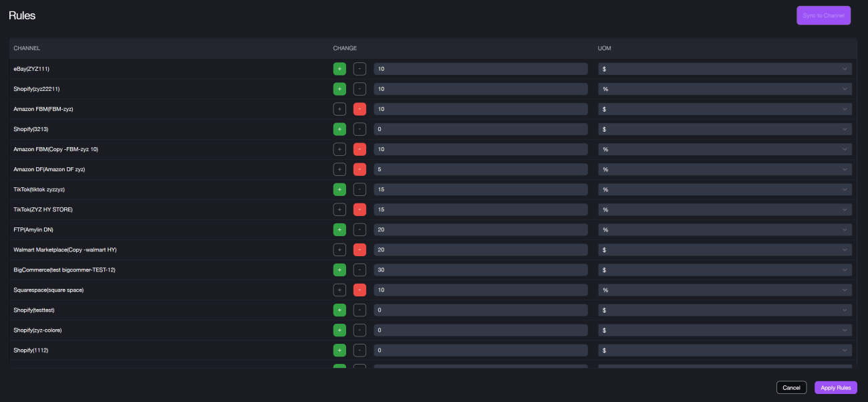
Task: Click the plus button for eBay(ZYZ111)
Action: click(339, 69)
